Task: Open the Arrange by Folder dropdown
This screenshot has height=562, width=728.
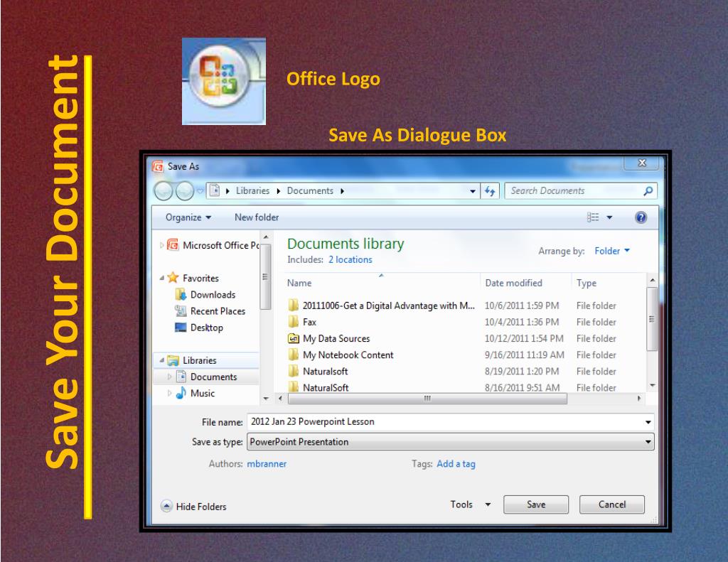Action: pos(612,251)
